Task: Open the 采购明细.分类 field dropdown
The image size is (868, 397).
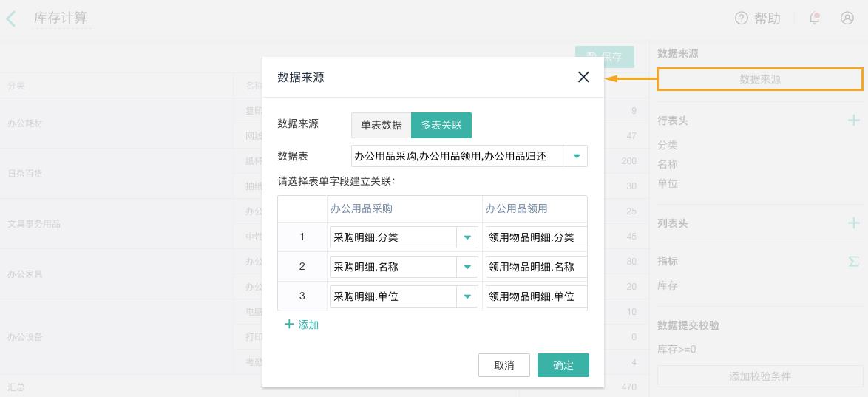Action: [x=467, y=237]
